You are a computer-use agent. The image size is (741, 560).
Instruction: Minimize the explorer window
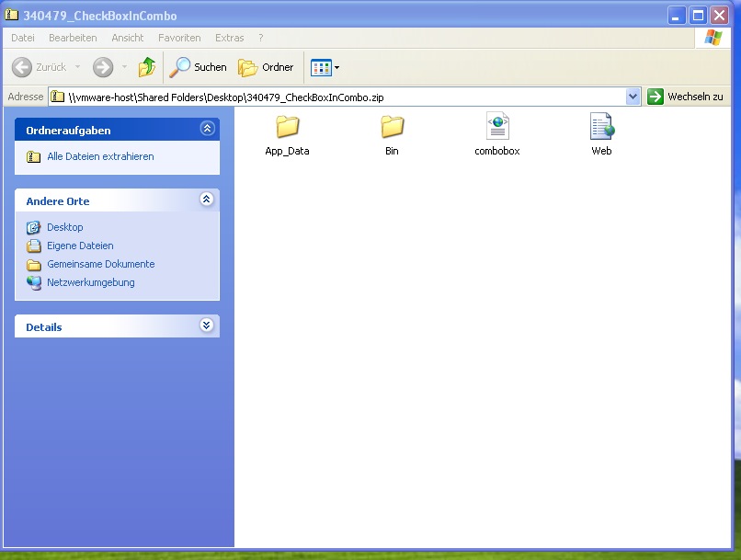pos(677,16)
